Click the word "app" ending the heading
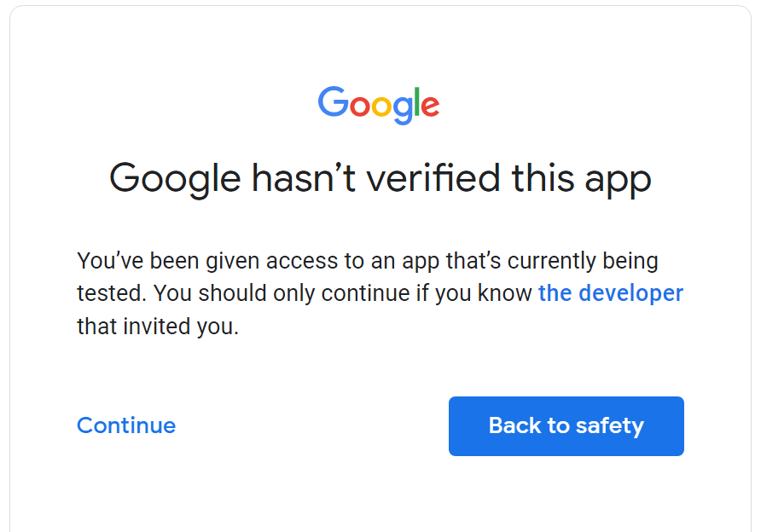761x532 pixels. coord(618,182)
